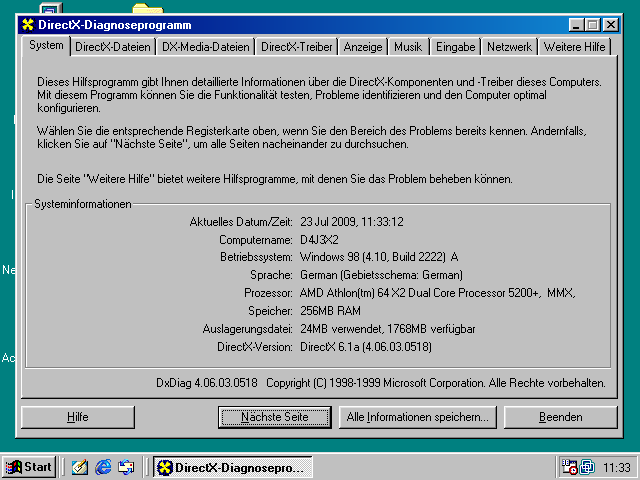The width and height of the screenshot is (640, 480).
Task: Select the Weitere Hilfe tab
Action: point(574,47)
